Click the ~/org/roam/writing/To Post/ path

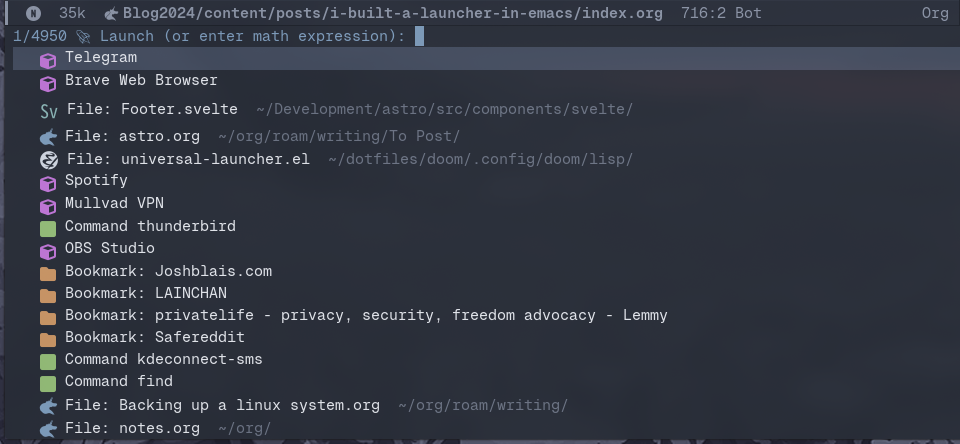click(339, 136)
